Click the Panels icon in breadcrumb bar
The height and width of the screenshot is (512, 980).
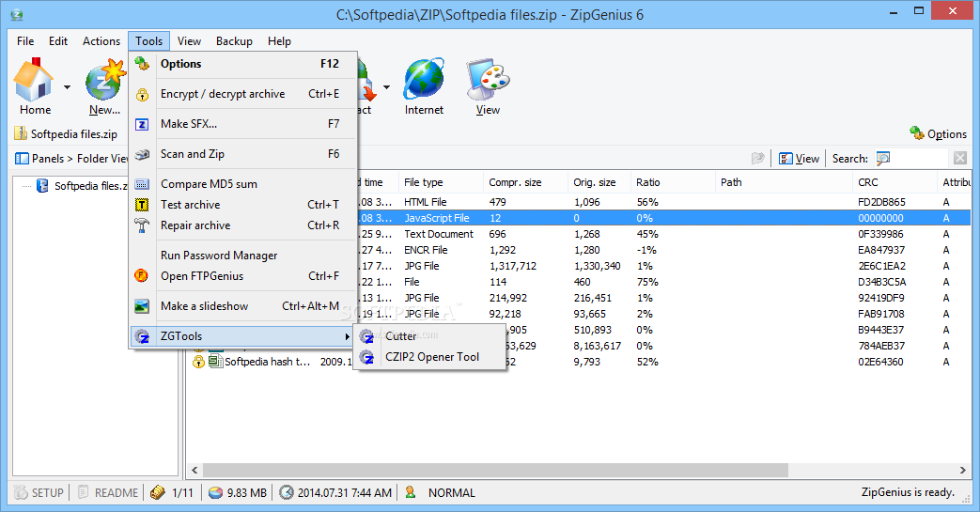coord(22,159)
